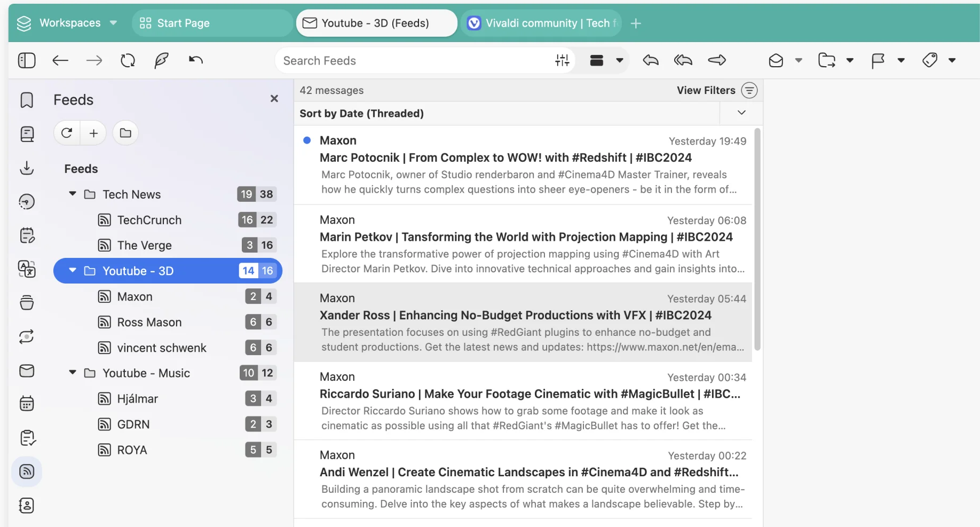Image resolution: width=980 pixels, height=527 pixels.
Task: Click the Reply All icon
Action: pyautogui.click(x=683, y=60)
